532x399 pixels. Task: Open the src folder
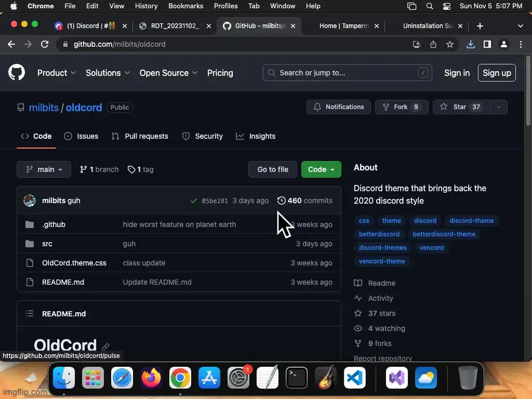point(47,244)
